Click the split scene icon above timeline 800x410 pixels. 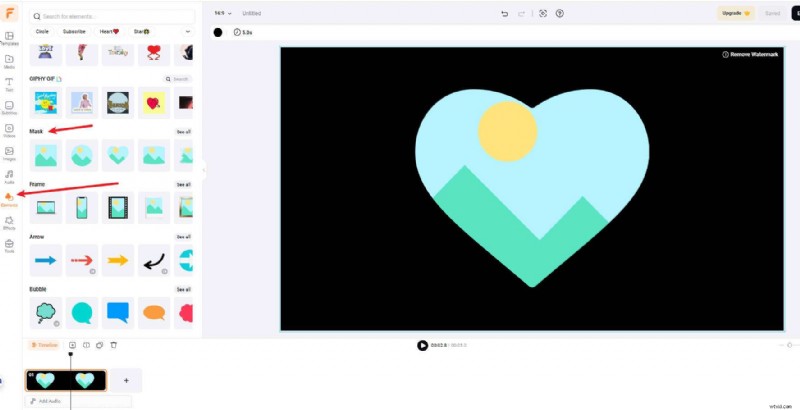click(x=86, y=345)
